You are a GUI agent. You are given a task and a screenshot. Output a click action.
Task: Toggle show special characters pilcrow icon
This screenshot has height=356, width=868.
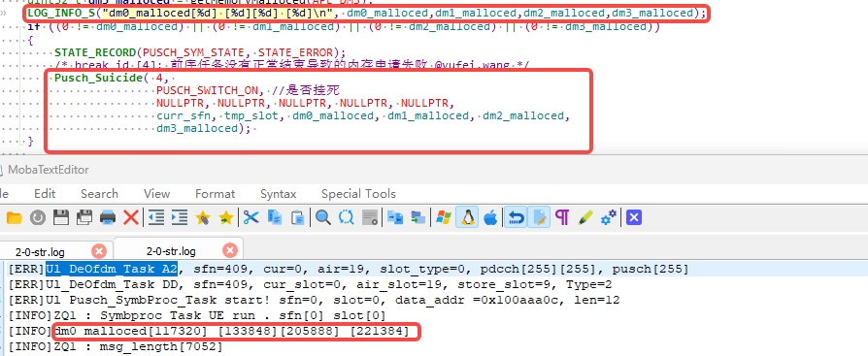click(562, 218)
